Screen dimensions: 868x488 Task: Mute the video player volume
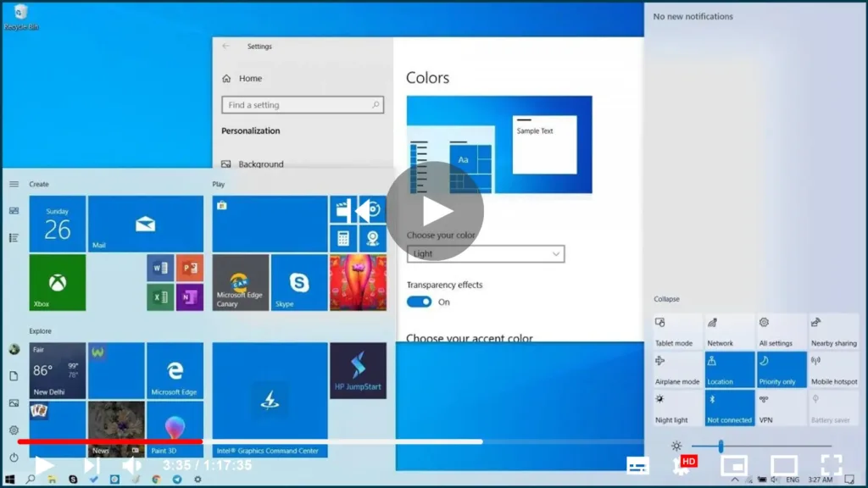pyautogui.click(x=131, y=465)
